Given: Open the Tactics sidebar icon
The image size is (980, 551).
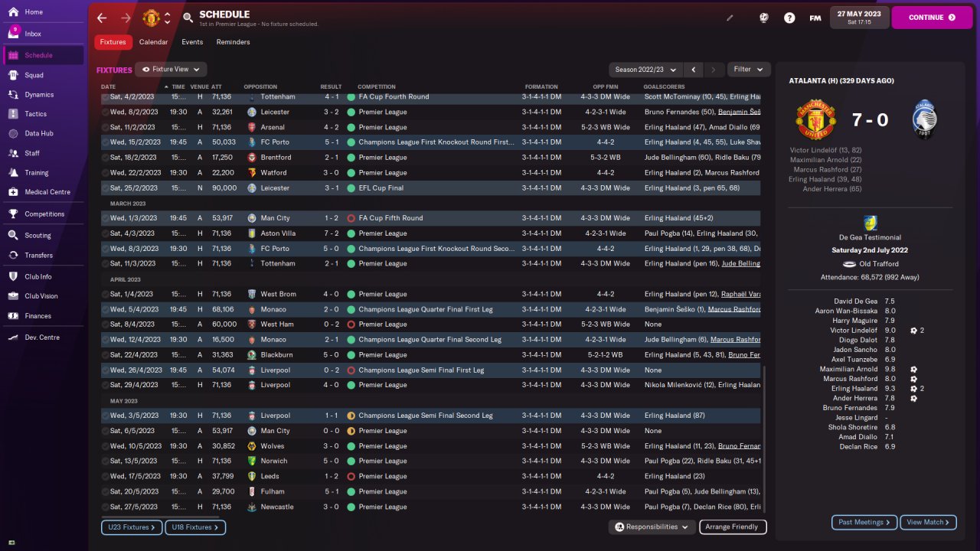Looking at the screenshot, I should 13,113.
